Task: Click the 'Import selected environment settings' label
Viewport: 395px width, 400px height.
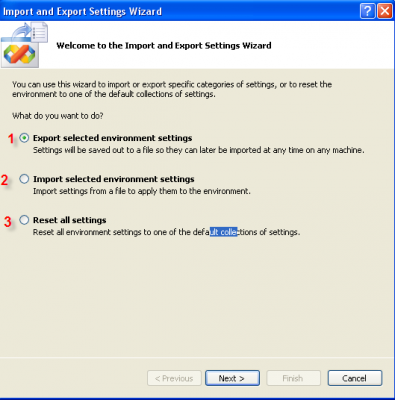Action: point(114,179)
